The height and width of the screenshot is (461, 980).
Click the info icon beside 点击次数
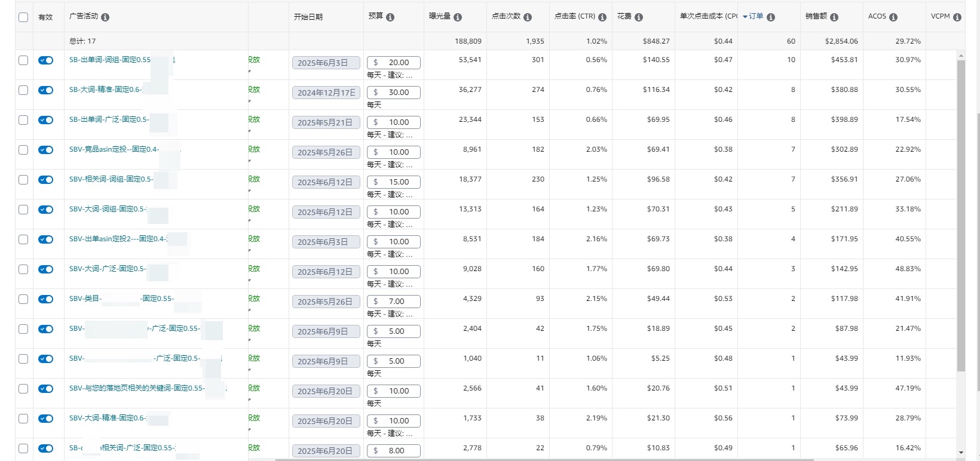[528, 17]
